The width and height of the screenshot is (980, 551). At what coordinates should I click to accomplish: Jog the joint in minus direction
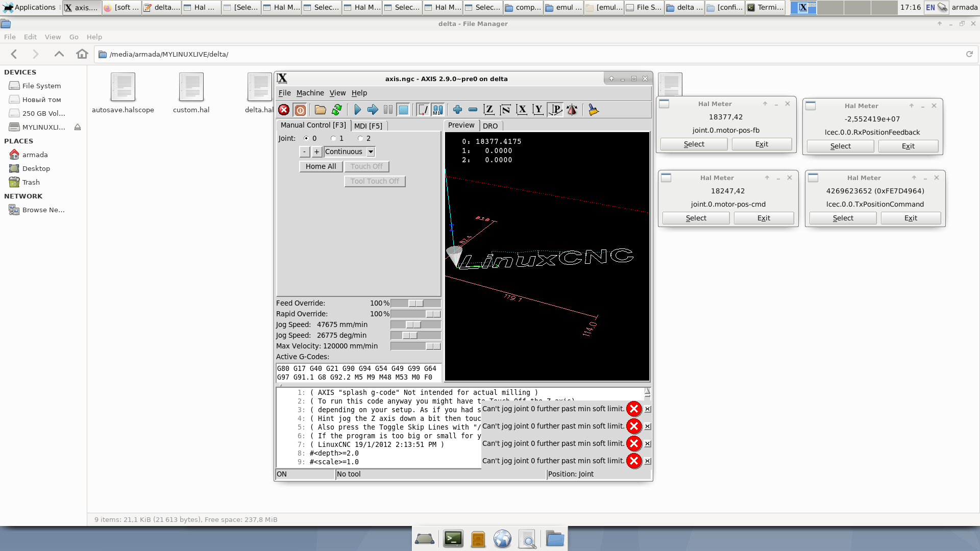point(304,152)
